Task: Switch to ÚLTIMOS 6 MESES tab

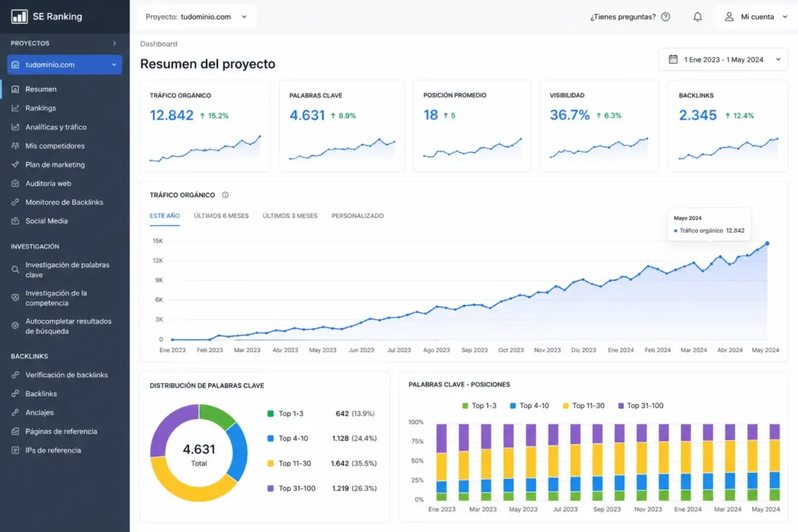Action: [221, 217]
